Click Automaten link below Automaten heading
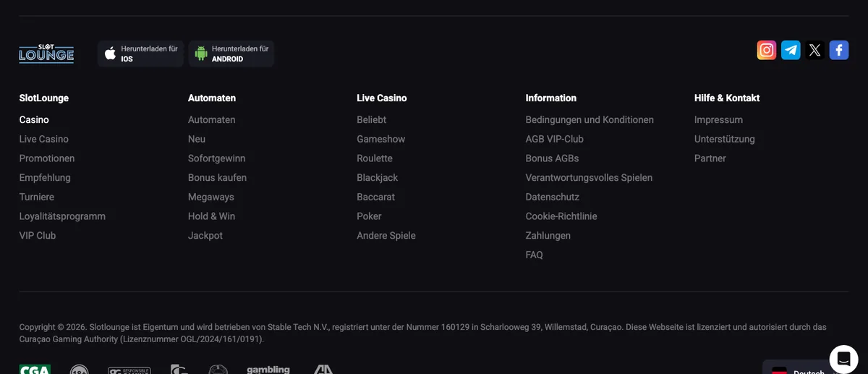The height and width of the screenshot is (374, 868). pyautogui.click(x=212, y=119)
